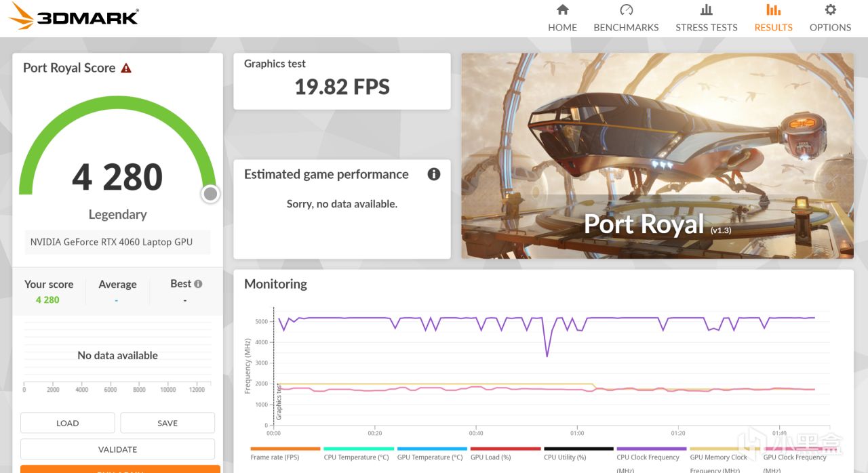This screenshot has width=868, height=473.
Task: Click the VALIDATE button
Action: pos(117,449)
